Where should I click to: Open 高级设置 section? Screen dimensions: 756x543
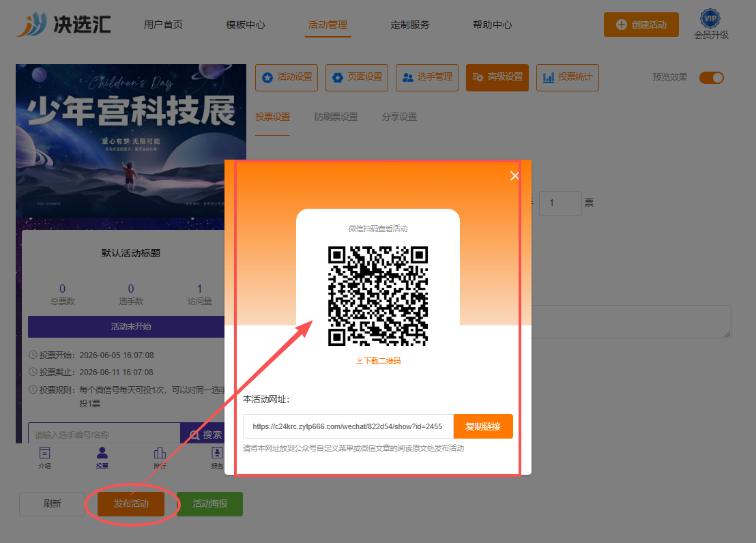point(497,77)
